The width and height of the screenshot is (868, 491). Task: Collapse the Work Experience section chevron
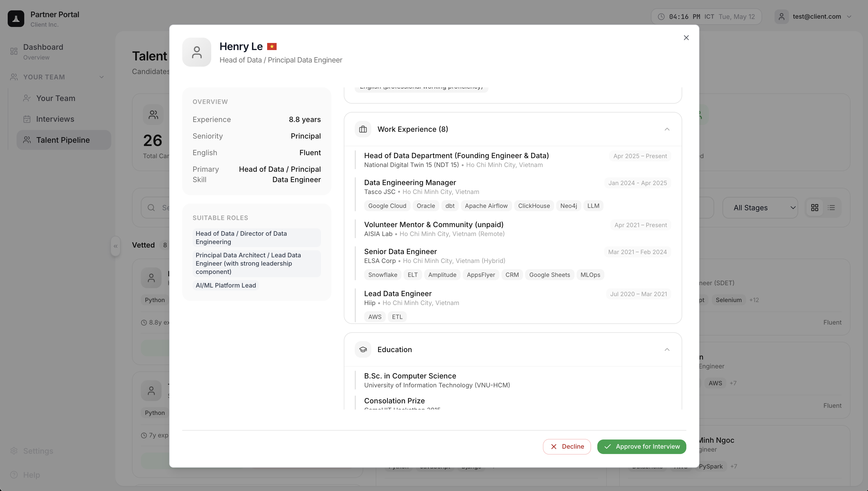pyautogui.click(x=667, y=129)
